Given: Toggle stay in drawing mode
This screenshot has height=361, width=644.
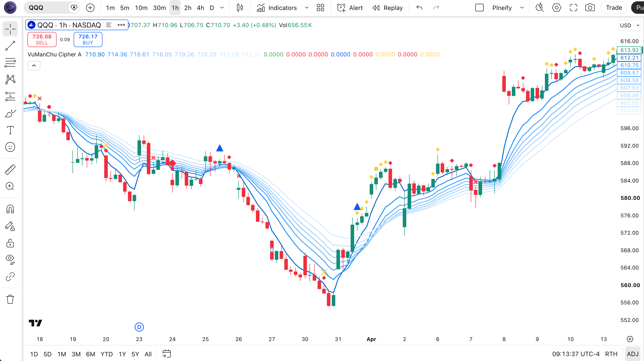Looking at the screenshot, I should 10,226.
